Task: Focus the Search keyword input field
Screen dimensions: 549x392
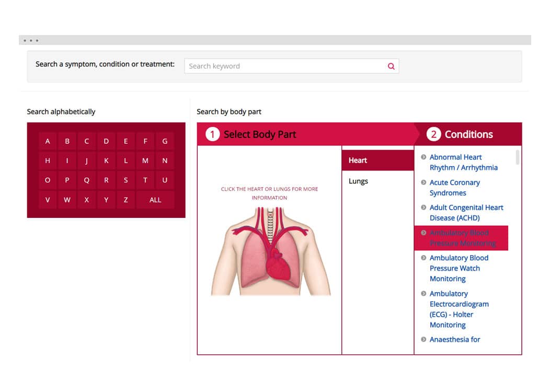Action: pyautogui.click(x=285, y=66)
